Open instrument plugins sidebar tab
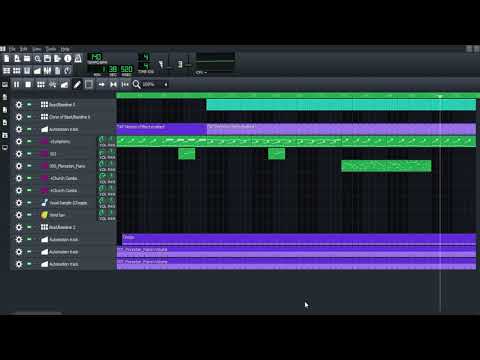 tap(5, 85)
